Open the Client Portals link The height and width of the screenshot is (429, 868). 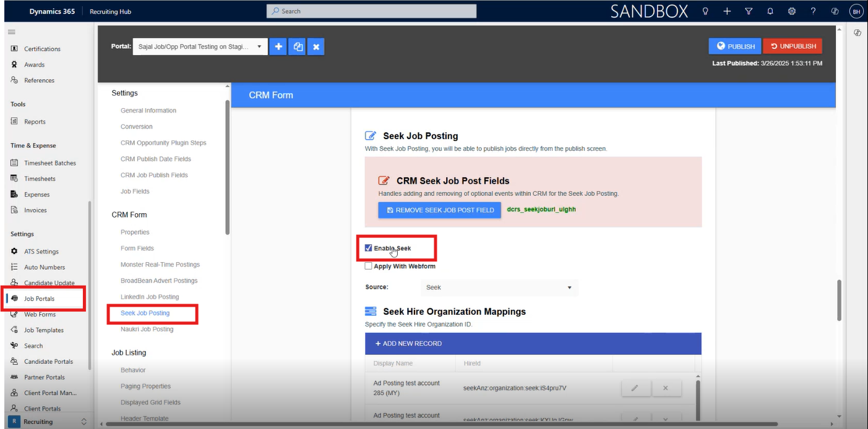[x=43, y=409]
